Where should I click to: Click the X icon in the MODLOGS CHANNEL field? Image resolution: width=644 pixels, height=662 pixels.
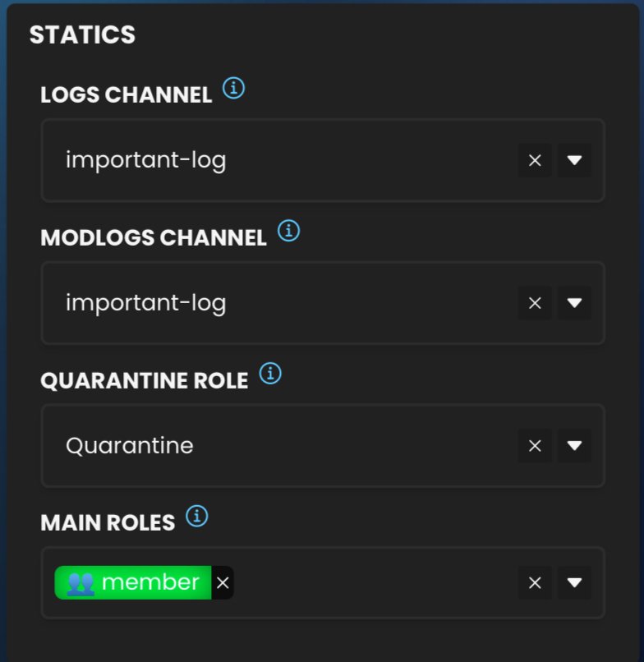[535, 303]
